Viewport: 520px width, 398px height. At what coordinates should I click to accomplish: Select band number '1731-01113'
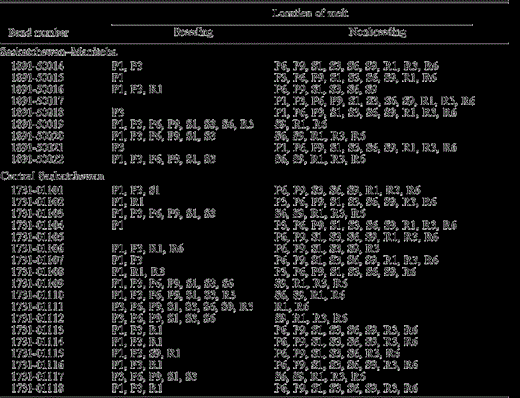37,330
